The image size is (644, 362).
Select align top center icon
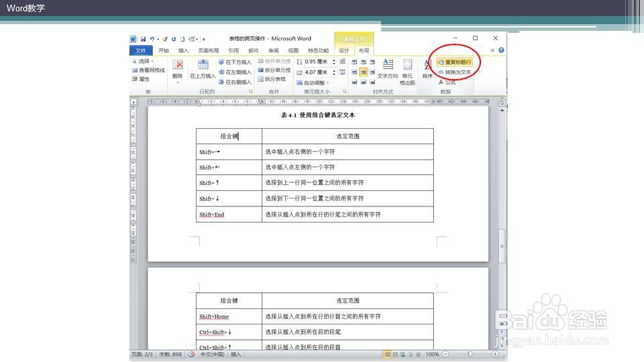point(363,62)
